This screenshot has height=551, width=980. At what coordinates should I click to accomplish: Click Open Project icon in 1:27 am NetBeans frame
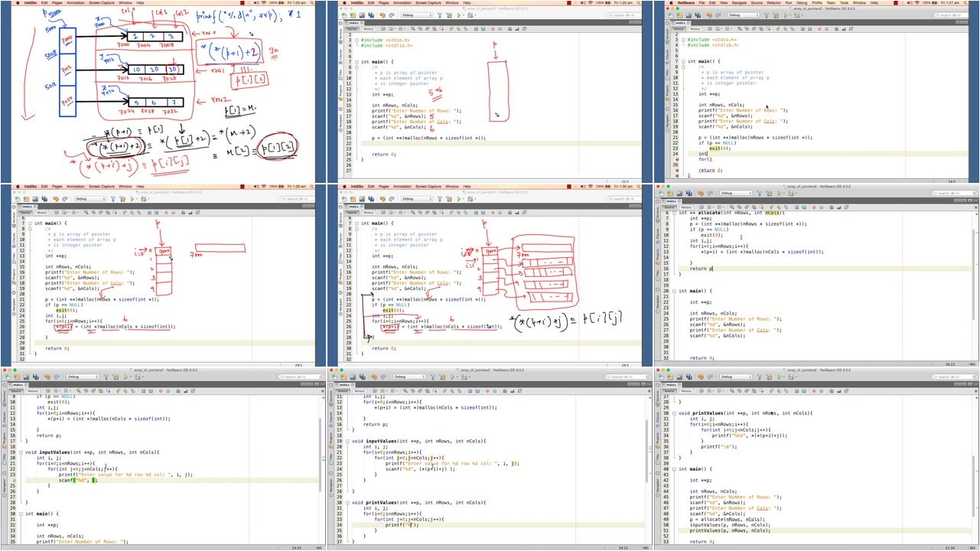[689, 15]
